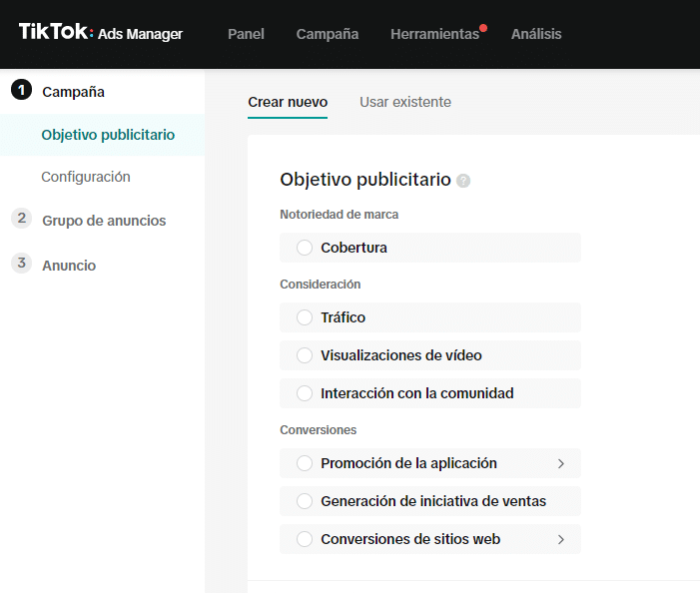
Task: Open the Herramientas menu
Action: [x=434, y=34]
